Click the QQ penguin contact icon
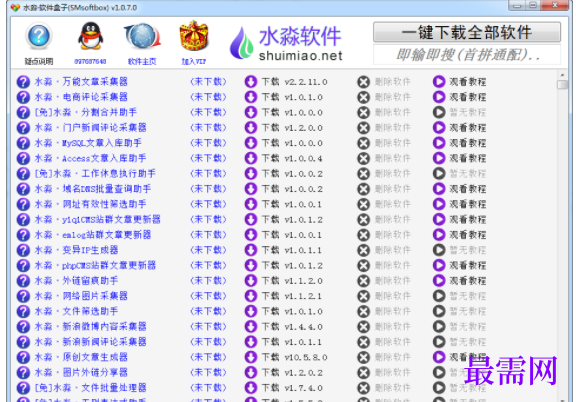The image size is (576, 402). click(x=90, y=36)
